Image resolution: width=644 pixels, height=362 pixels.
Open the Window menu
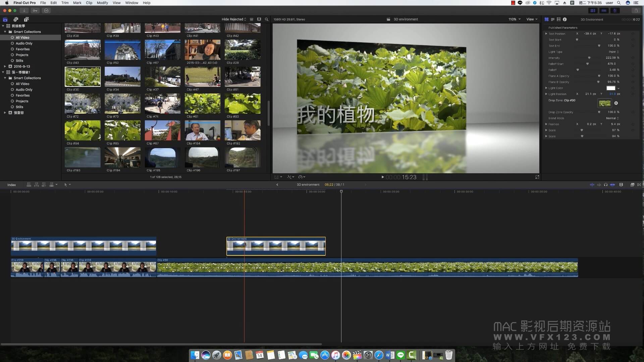point(131,3)
